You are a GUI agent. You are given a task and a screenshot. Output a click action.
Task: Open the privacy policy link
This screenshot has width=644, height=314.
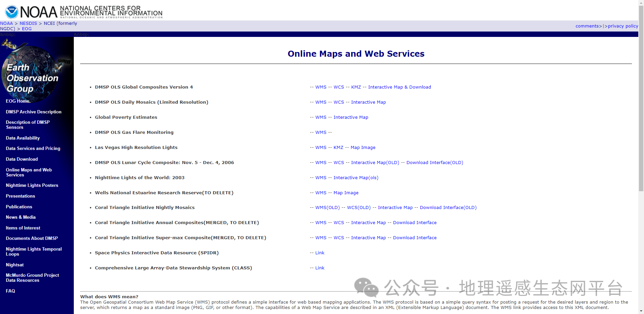point(623,26)
